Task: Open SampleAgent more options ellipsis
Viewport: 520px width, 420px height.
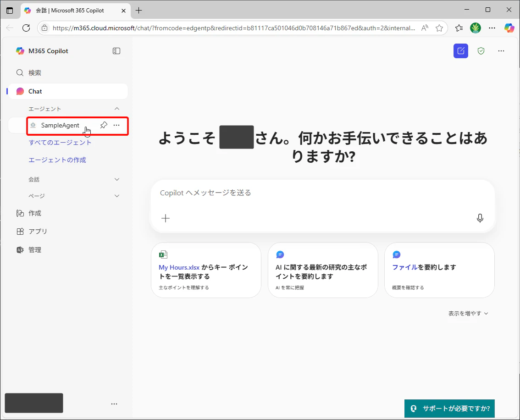Action: point(116,125)
